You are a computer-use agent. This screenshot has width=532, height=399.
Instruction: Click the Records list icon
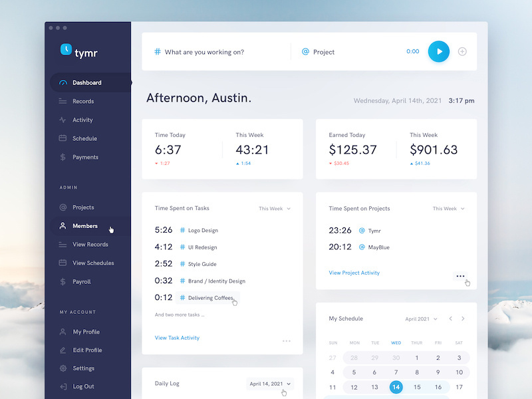click(x=63, y=101)
